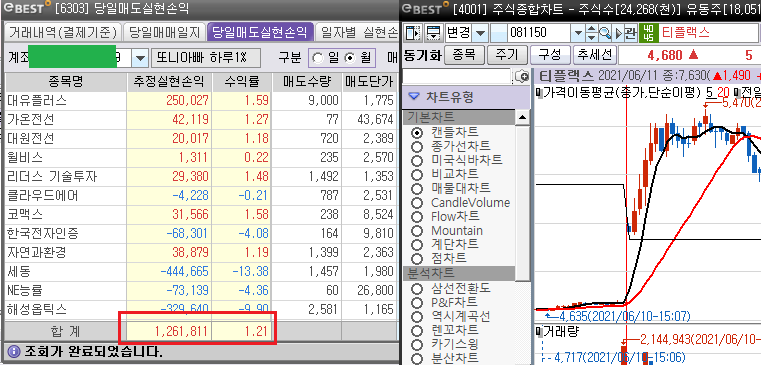Screen dimensions: 761x365
Task: Pick the 렌꼬차트 radio button
Action: (417, 331)
